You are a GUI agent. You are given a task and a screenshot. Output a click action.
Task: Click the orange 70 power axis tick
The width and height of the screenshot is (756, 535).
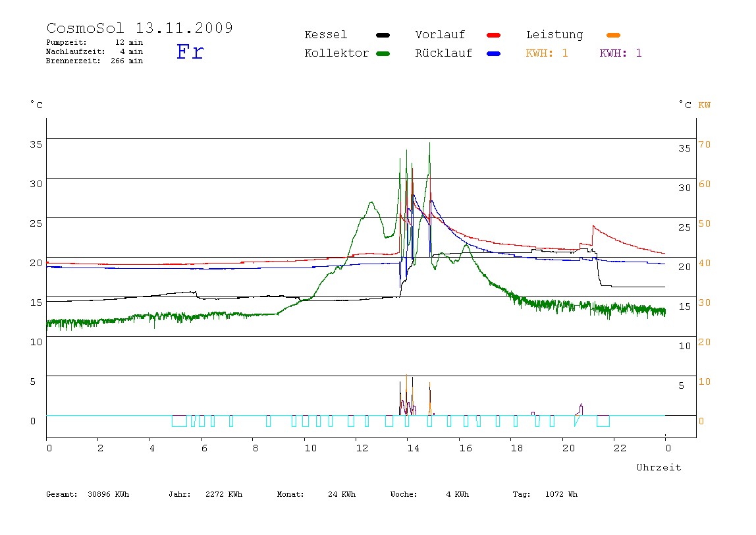(705, 144)
